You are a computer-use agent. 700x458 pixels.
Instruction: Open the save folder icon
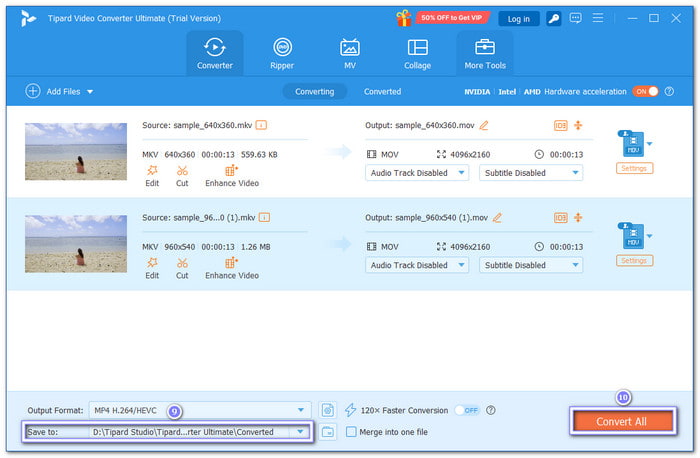point(327,432)
